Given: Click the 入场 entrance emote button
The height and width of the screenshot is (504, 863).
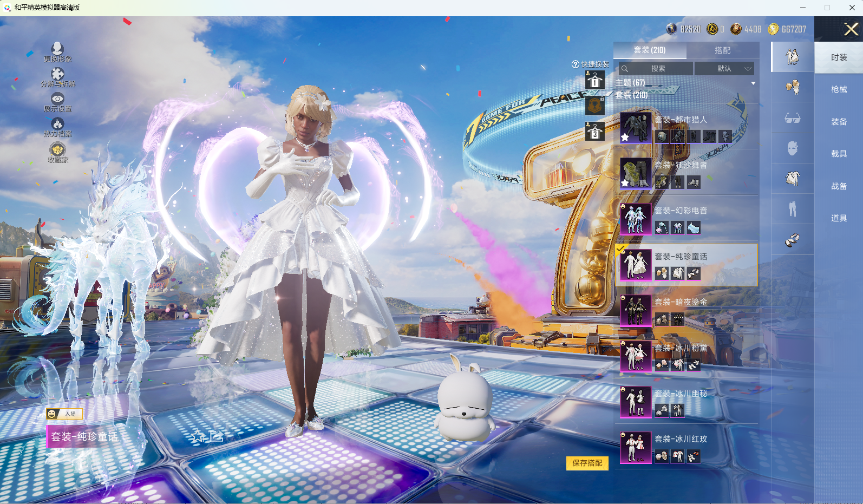Looking at the screenshot, I should (64, 414).
